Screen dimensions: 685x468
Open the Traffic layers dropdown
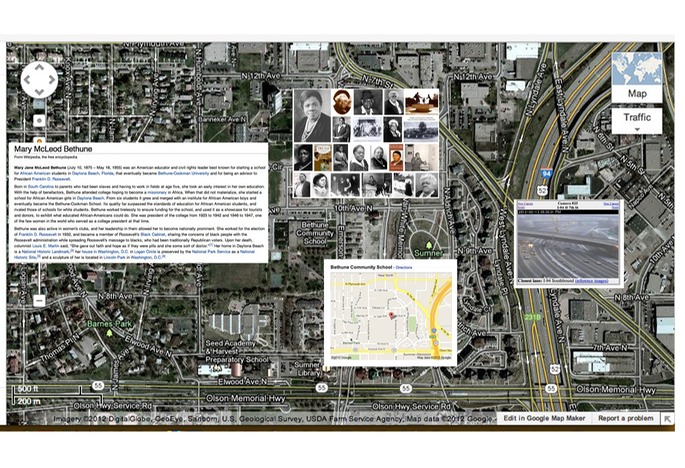click(637, 121)
